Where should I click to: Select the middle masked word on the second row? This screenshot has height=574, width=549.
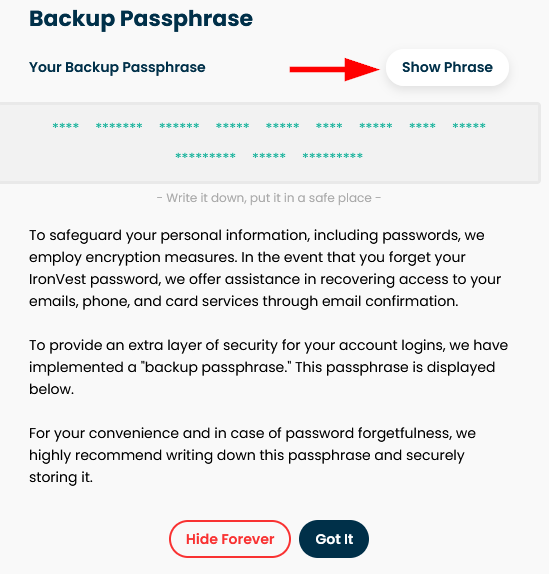point(269,156)
